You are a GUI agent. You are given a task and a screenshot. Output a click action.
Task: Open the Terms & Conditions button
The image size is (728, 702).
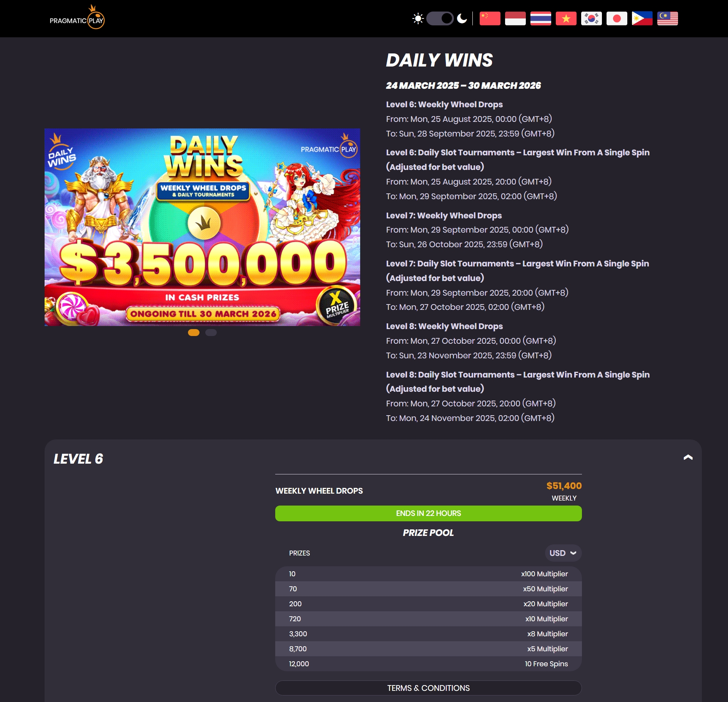(428, 688)
